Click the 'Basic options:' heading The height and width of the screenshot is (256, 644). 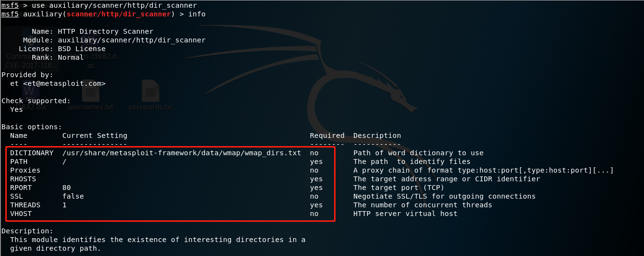pyautogui.click(x=32, y=127)
